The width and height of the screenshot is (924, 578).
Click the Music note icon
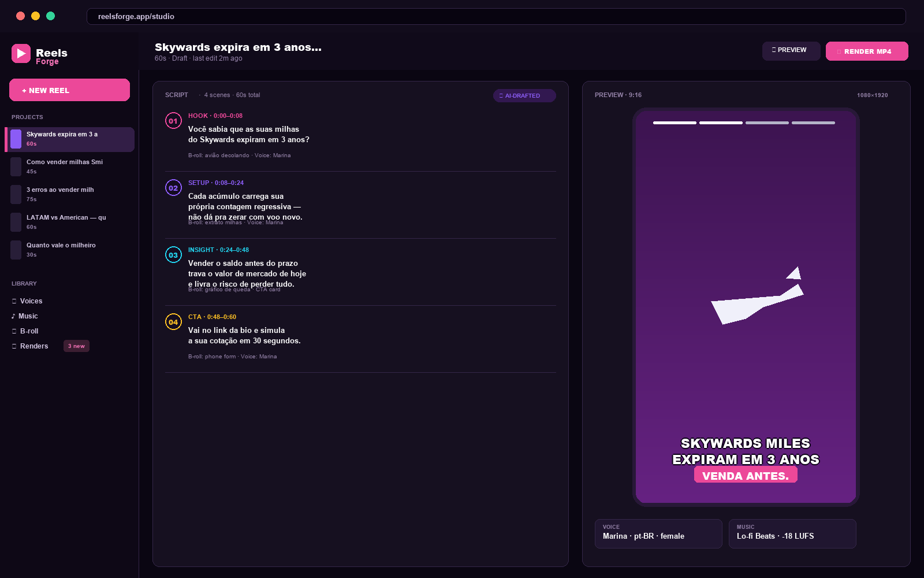(x=13, y=316)
